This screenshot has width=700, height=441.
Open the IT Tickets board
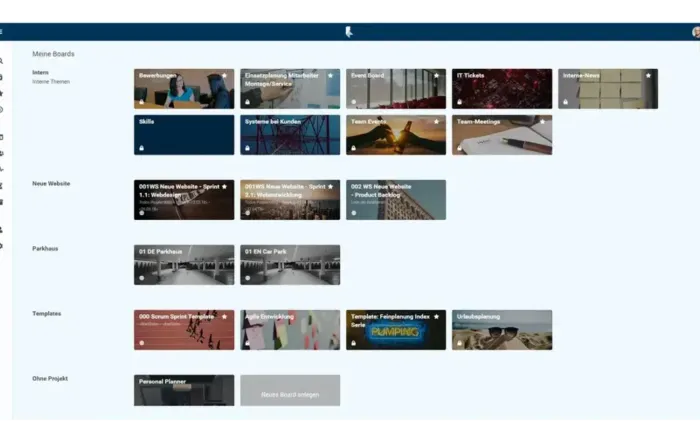502,89
